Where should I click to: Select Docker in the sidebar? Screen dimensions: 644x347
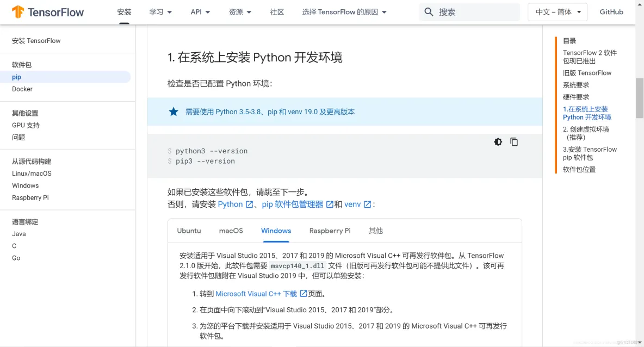22,89
